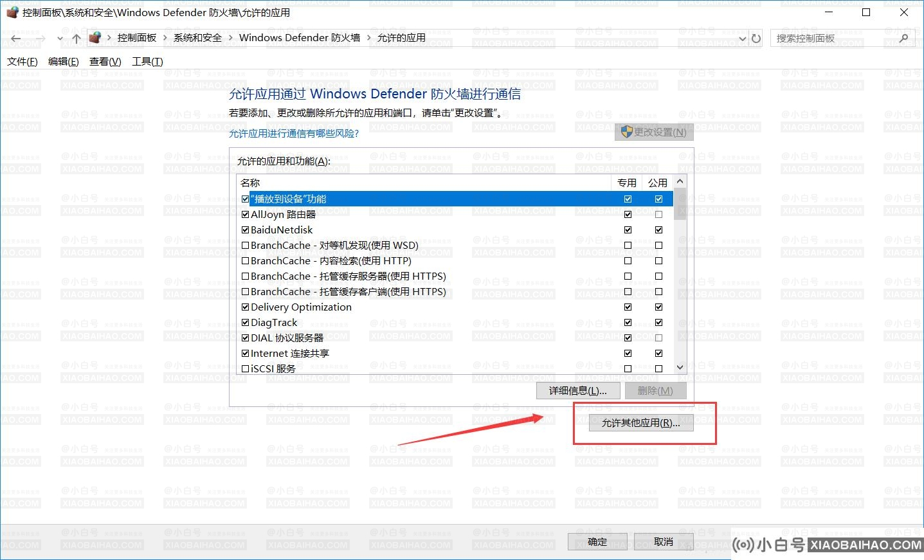Select the DiagTrack row text
924x560 pixels.
click(x=274, y=323)
